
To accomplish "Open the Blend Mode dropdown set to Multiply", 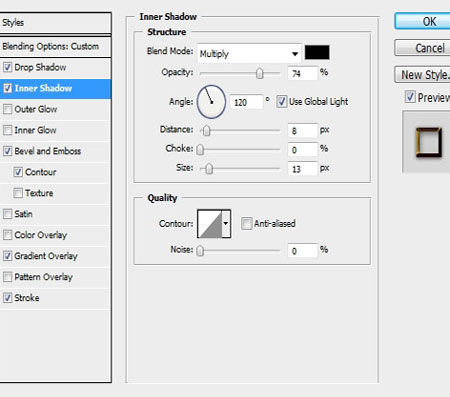I will 249,53.
